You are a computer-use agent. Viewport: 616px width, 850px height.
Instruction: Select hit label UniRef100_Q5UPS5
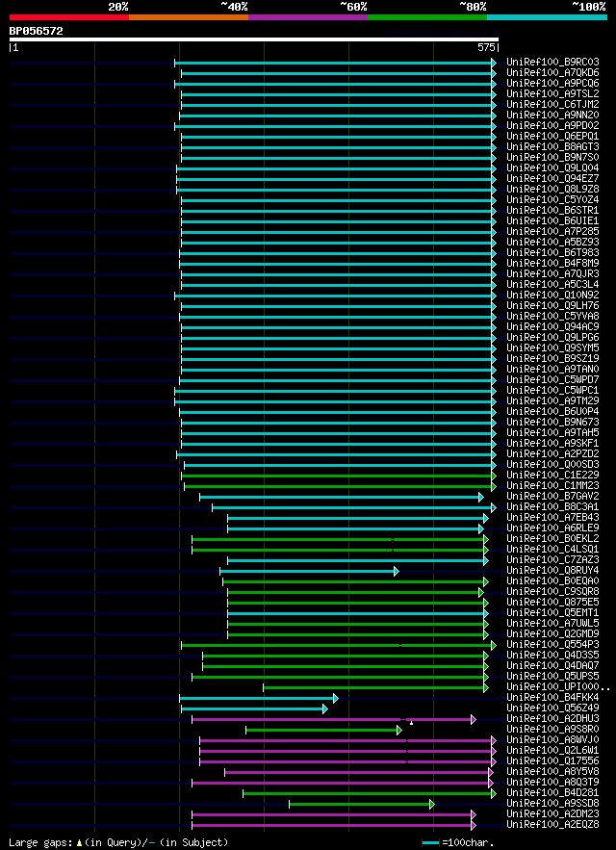[552, 676]
